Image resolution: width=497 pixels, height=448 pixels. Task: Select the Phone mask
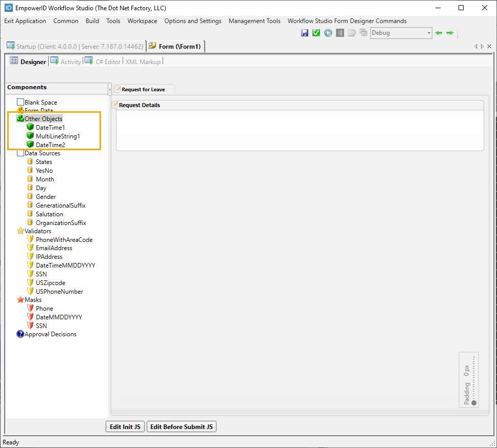click(x=43, y=308)
